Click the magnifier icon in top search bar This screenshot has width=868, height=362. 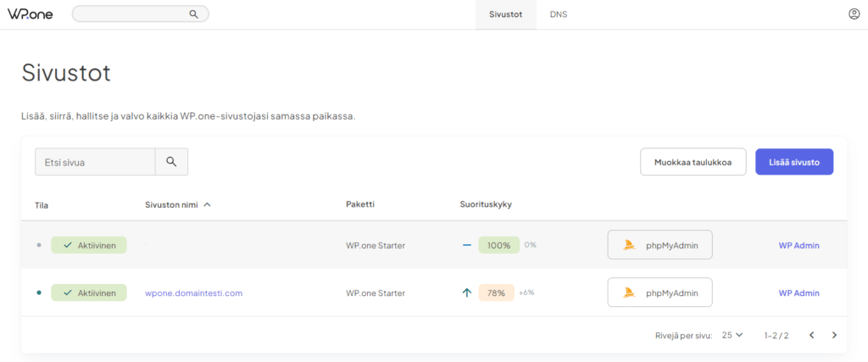(x=194, y=14)
